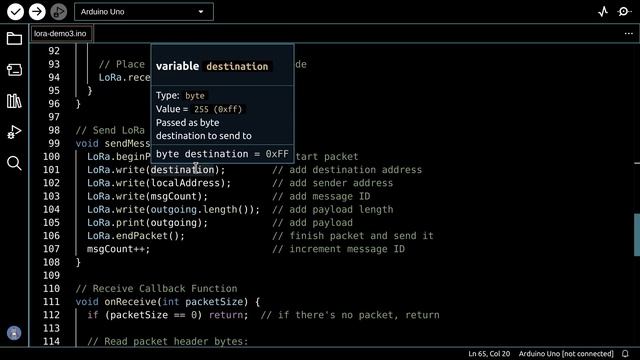Open the Arduino Uno board selector dropdown

point(144,12)
